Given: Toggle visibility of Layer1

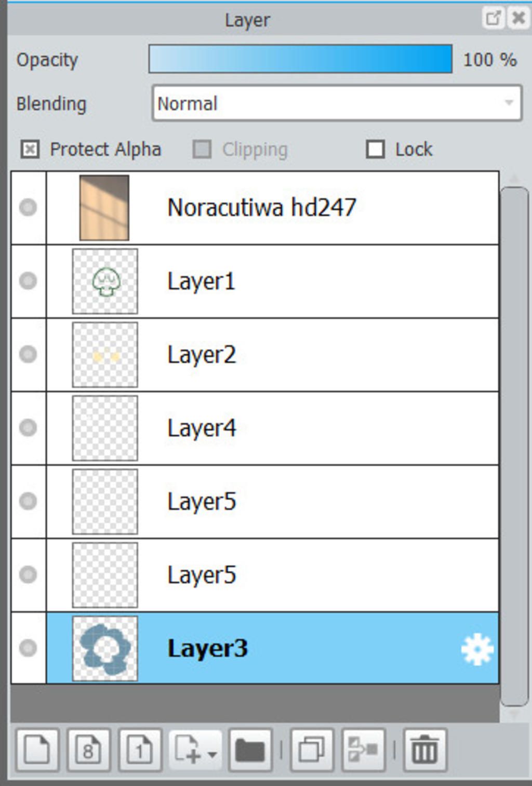Looking at the screenshot, I should coord(28,281).
